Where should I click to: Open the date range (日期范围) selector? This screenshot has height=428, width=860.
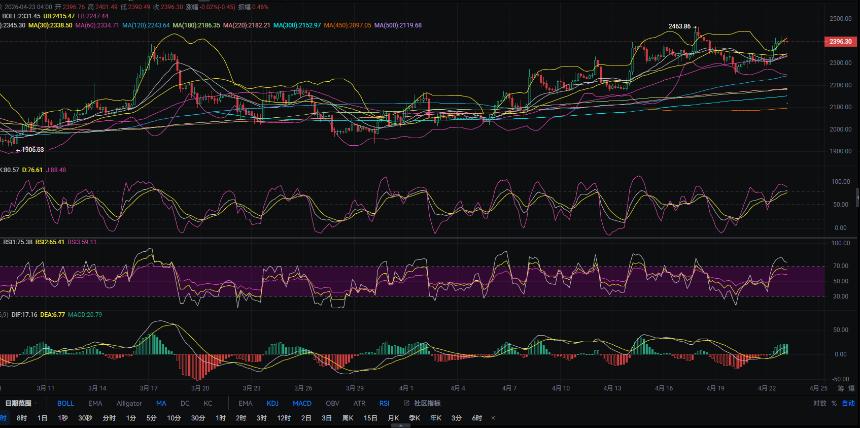click(19, 403)
